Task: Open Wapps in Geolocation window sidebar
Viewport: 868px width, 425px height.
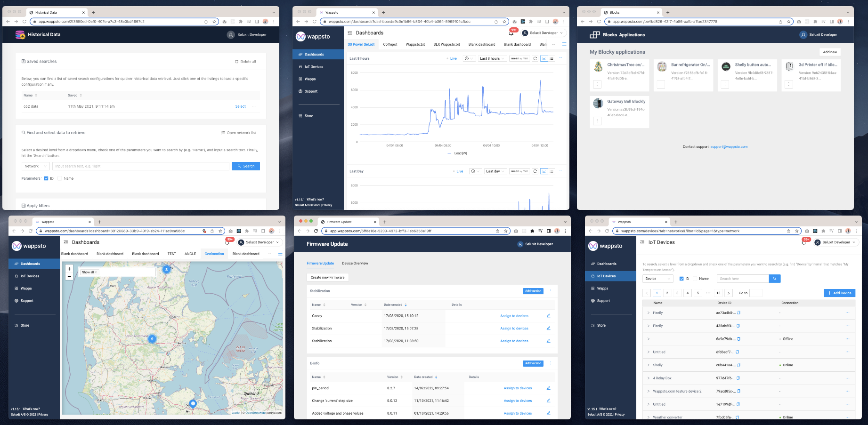Action: (26, 289)
